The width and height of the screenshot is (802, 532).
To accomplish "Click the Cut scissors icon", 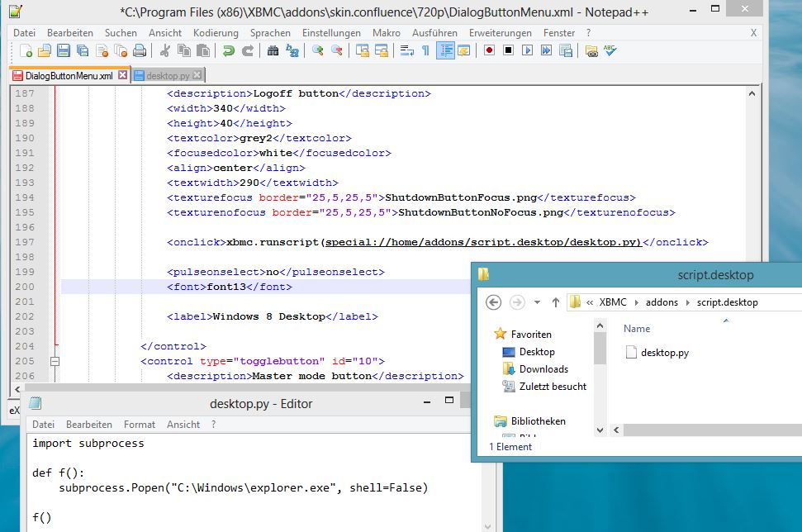I will [x=164, y=50].
